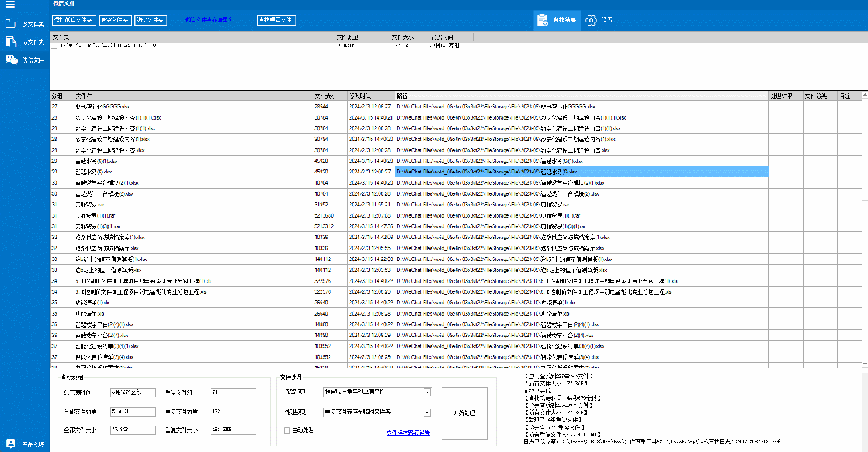Image resolution: width=868 pixels, height=452 pixels.
Task: Open the 设置 tab label
Action: coord(608,20)
